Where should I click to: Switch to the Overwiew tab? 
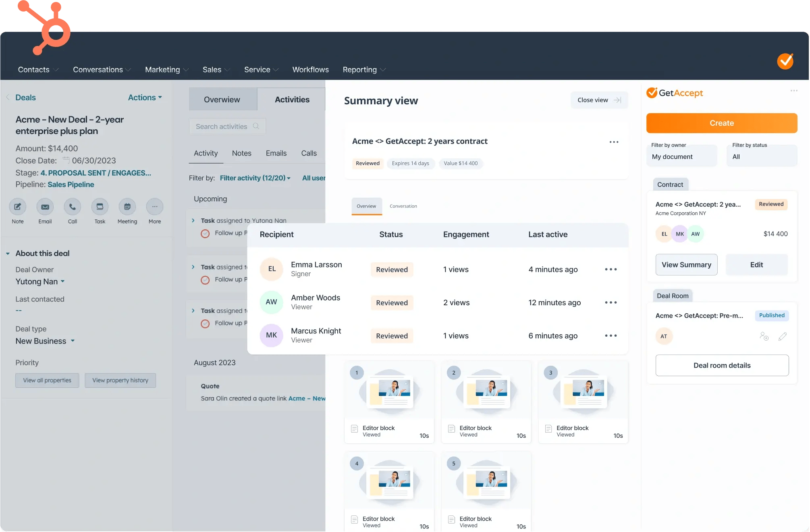coord(222,99)
